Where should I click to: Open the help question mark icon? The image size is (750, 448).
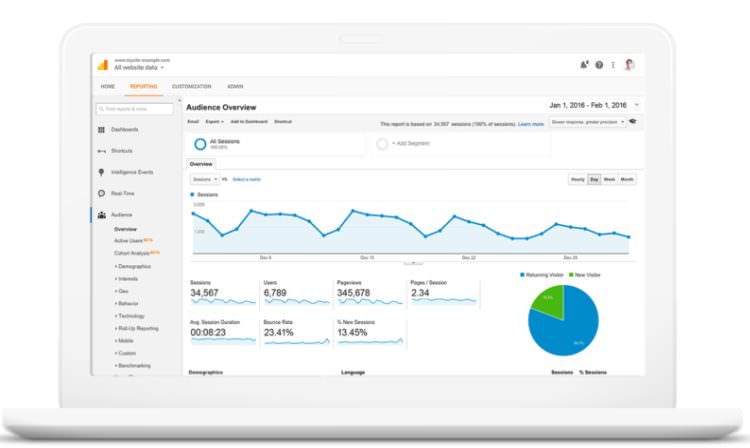tap(599, 65)
